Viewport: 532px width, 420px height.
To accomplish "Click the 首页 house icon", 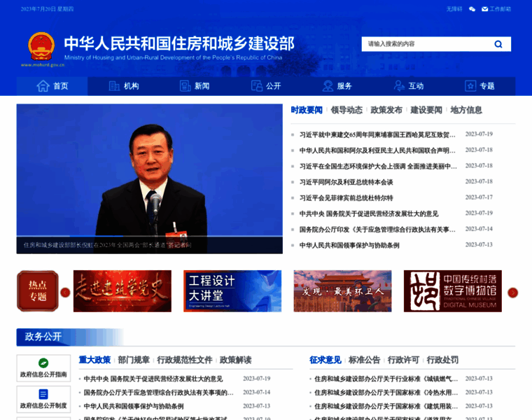I will (x=43, y=86).
